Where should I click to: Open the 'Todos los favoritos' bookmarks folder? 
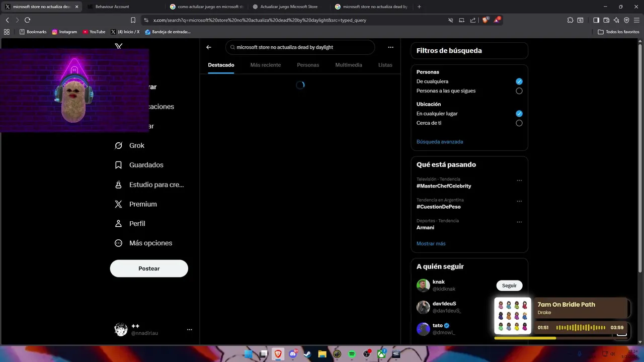pyautogui.click(x=618, y=32)
